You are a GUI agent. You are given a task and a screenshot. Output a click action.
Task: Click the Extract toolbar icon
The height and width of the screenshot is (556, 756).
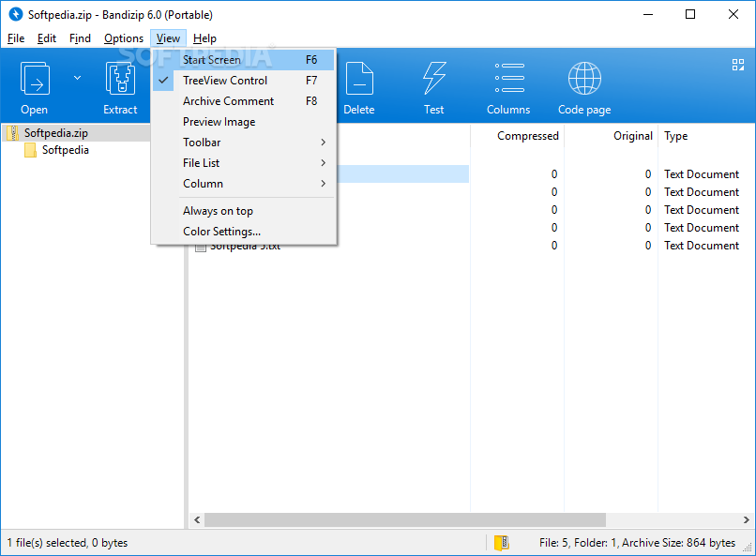(x=120, y=79)
